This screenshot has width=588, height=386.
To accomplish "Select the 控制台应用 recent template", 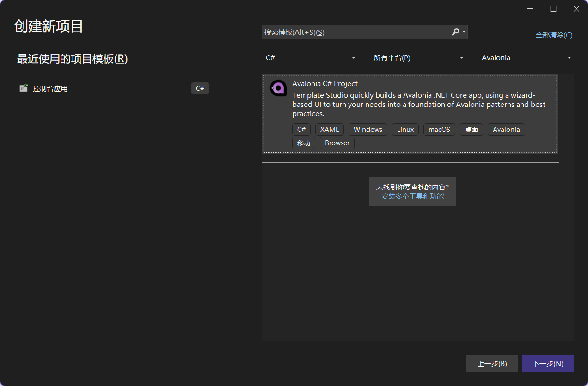I will (x=115, y=88).
